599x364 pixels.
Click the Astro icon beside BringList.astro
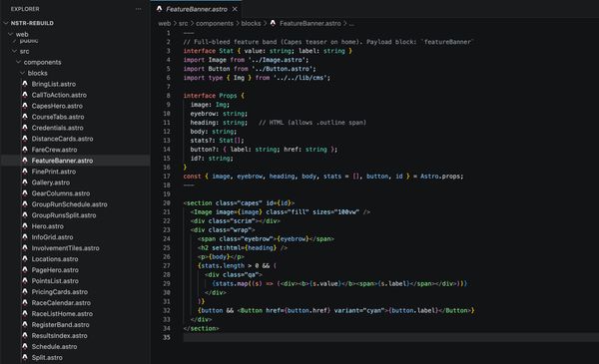[x=25, y=84]
